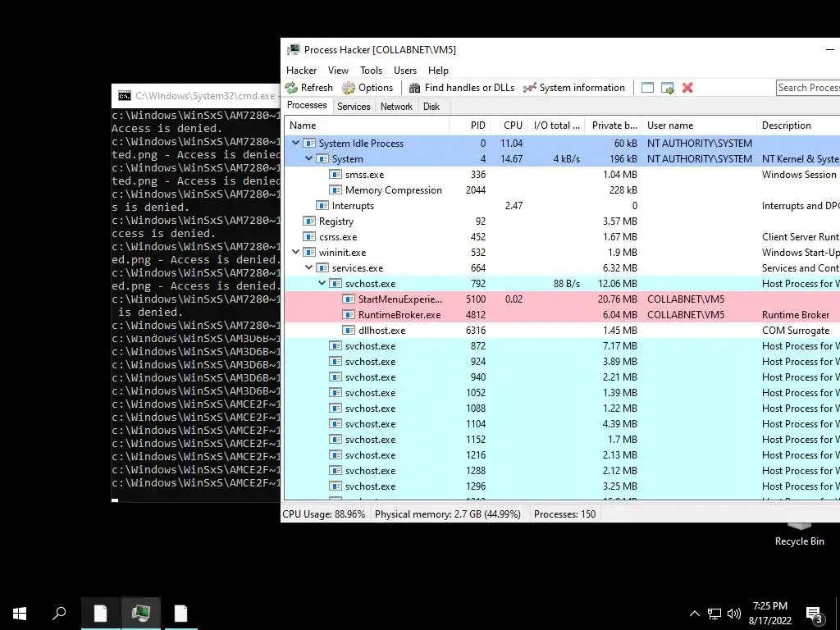
Task: Sort by the Name column header
Action: 367,126
